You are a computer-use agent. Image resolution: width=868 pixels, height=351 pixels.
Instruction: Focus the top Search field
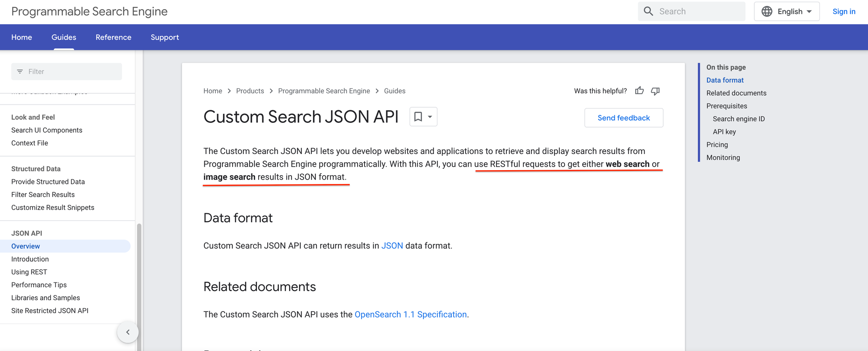point(692,11)
